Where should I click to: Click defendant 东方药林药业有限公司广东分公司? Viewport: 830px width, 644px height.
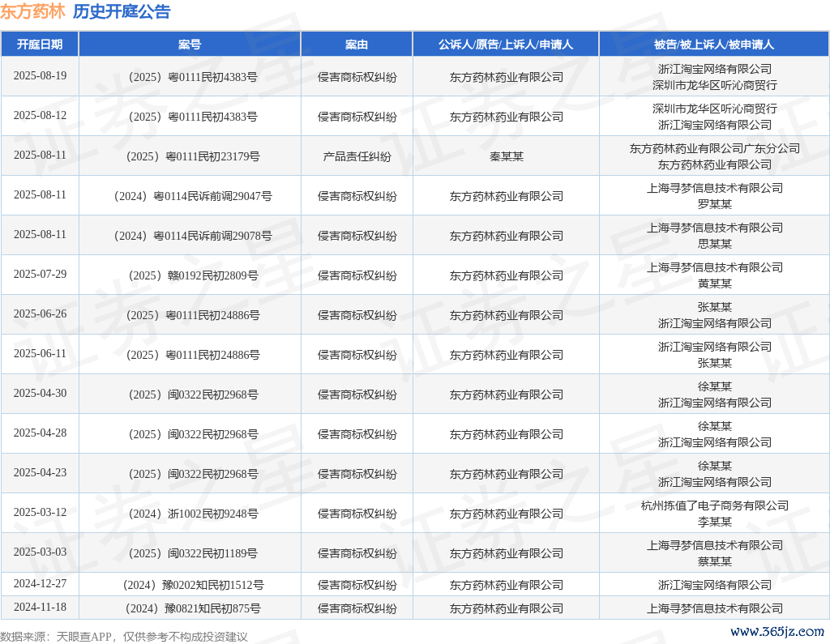tap(714, 148)
